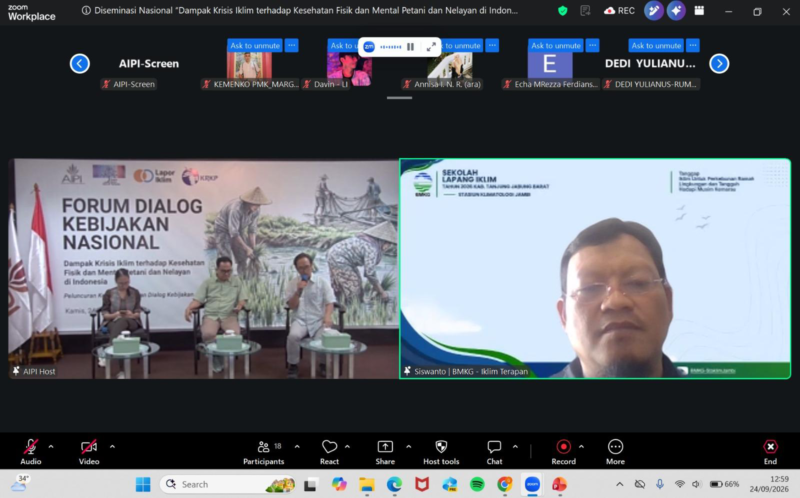Open more options for Annisa tile

pos(492,45)
